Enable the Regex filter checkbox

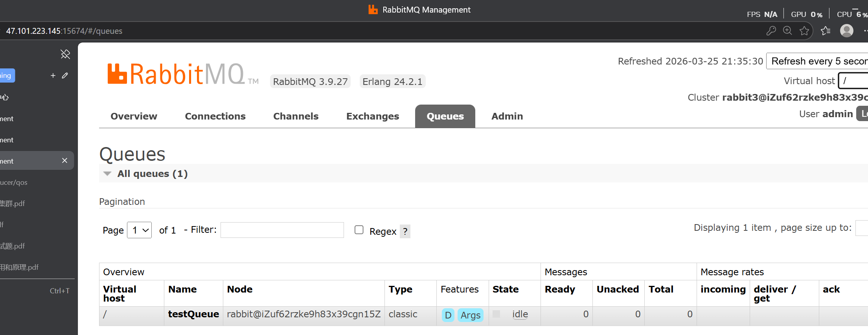(x=359, y=230)
